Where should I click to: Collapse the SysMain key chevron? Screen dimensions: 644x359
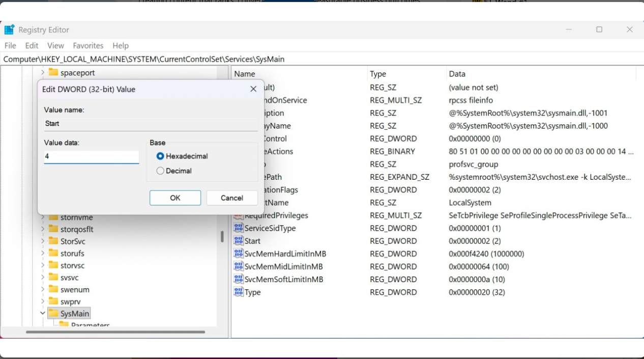[43, 314]
